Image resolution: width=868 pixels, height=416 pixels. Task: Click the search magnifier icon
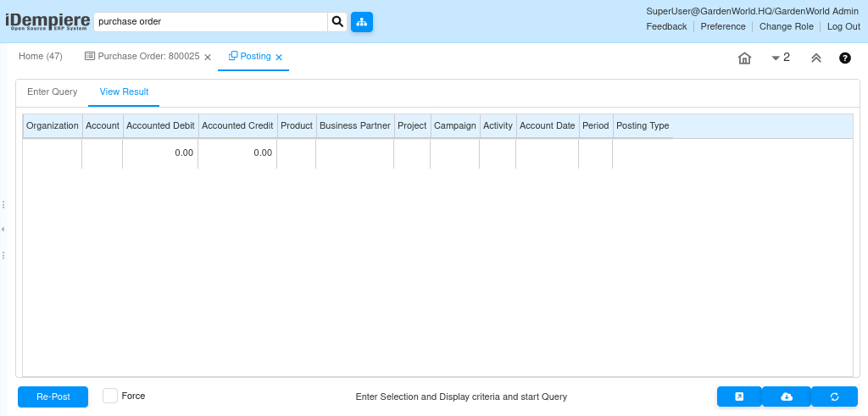(x=337, y=22)
